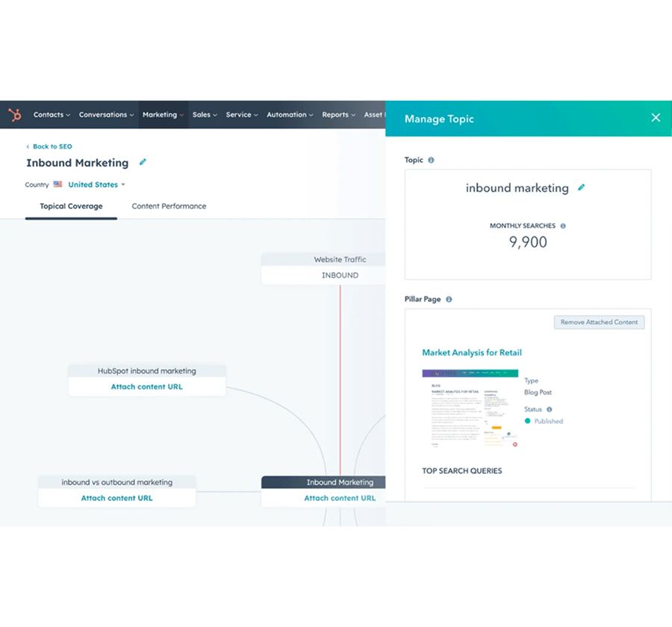Select the inbound vs outbound marketing node title

(x=116, y=482)
